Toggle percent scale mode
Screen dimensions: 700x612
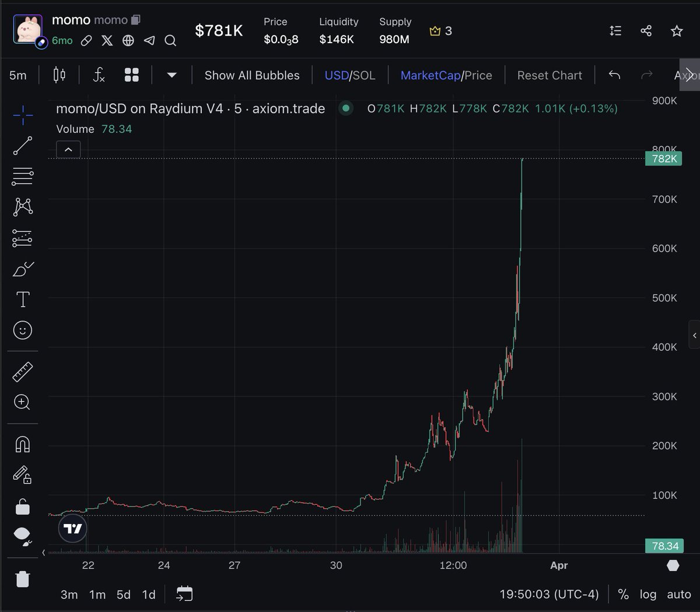coord(624,595)
